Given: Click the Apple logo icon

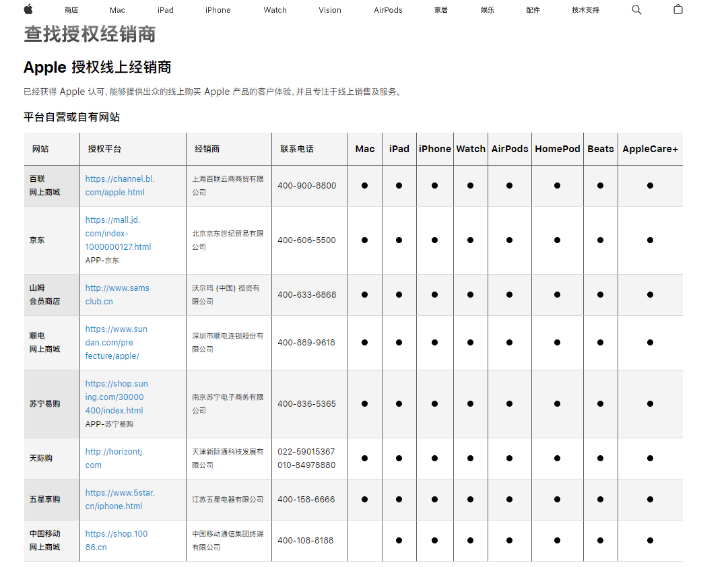Looking at the screenshot, I should (28, 9).
